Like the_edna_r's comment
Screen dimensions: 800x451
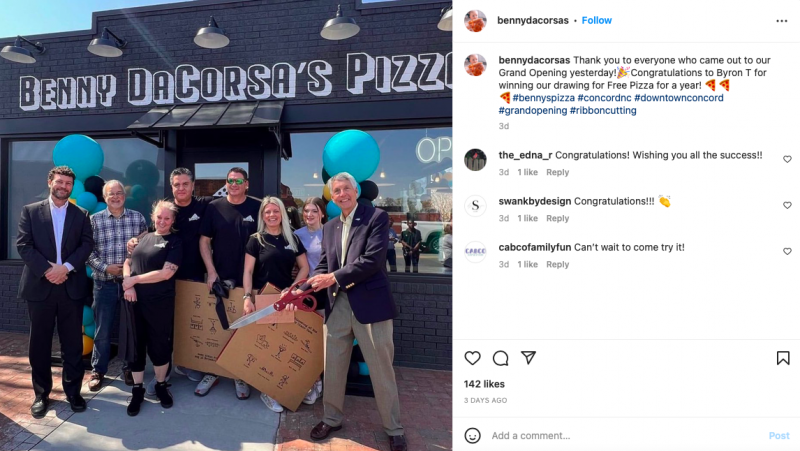point(787,159)
